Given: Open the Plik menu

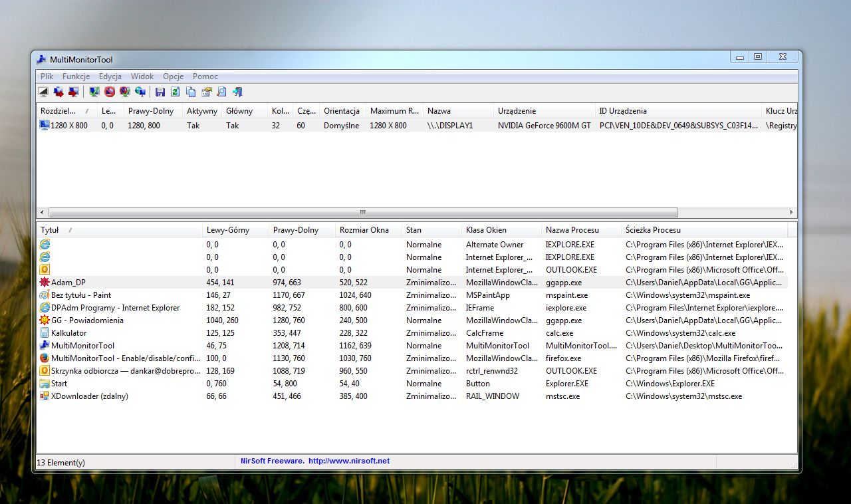Looking at the screenshot, I should pyautogui.click(x=47, y=76).
